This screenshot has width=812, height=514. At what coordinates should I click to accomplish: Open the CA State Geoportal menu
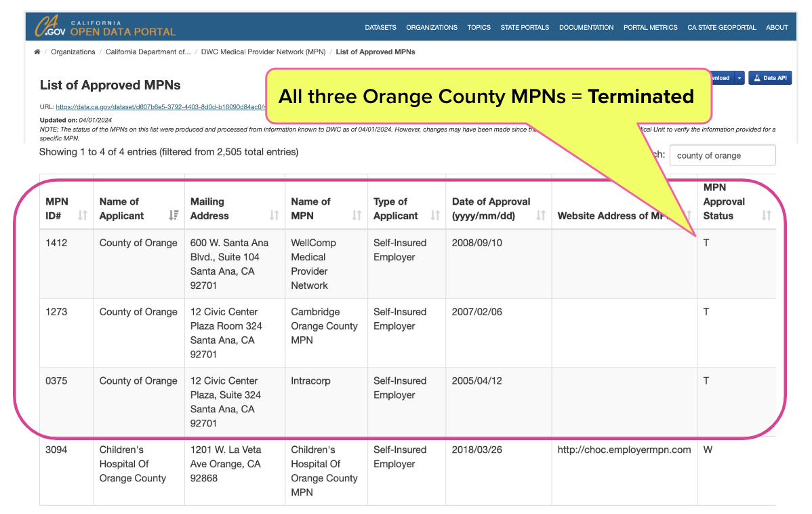[x=722, y=27]
